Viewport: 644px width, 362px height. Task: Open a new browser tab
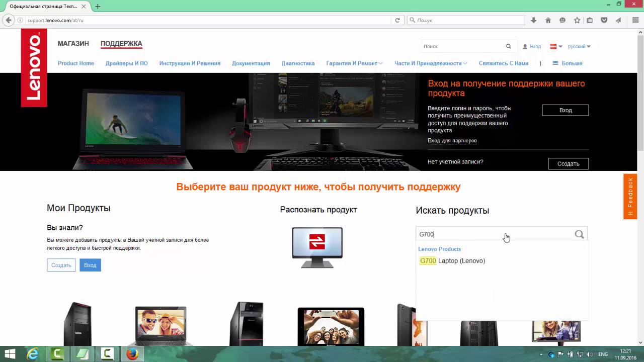tap(98, 7)
